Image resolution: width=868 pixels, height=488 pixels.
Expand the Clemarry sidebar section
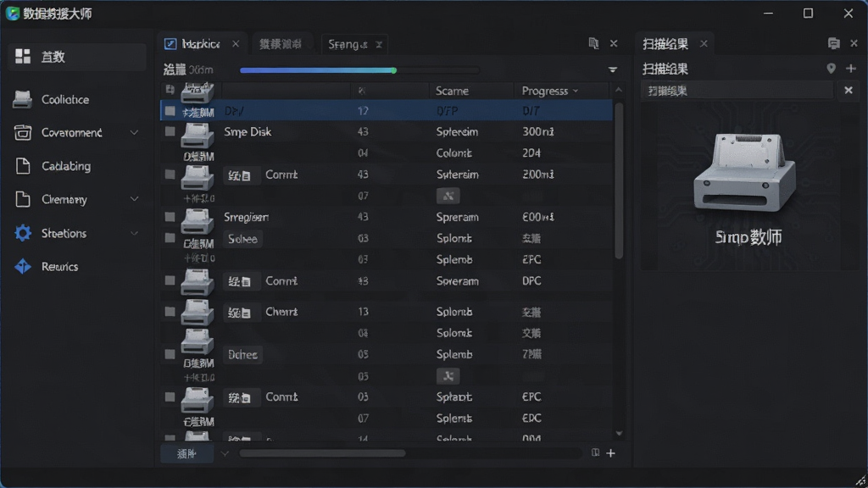134,199
